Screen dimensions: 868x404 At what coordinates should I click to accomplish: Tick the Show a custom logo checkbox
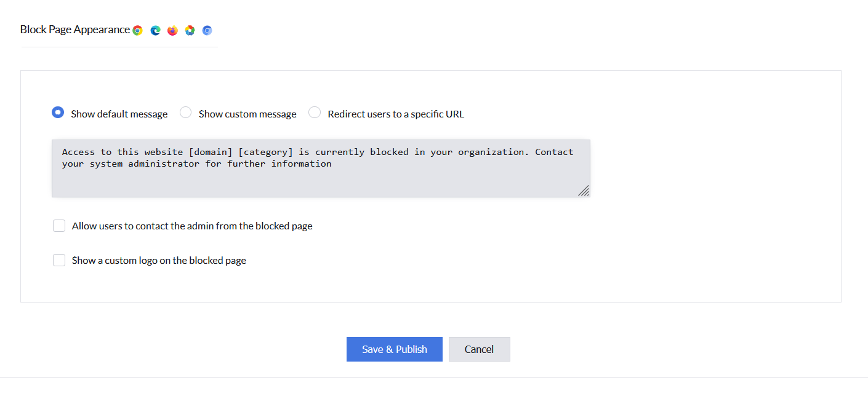[x=59, y=260]
